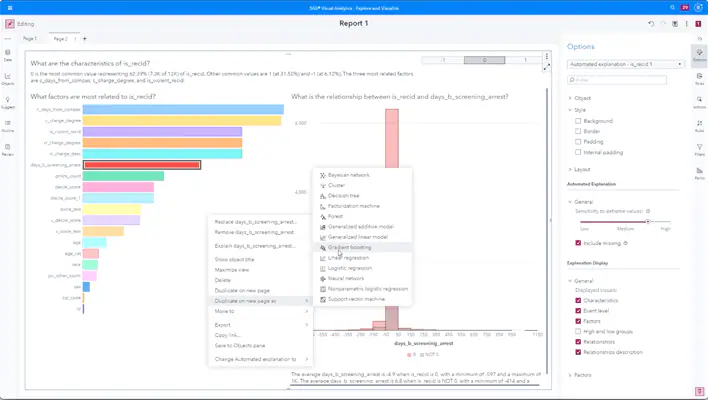708x400 pixels.
Task: Click Delete in context menu
Action: 261,280
